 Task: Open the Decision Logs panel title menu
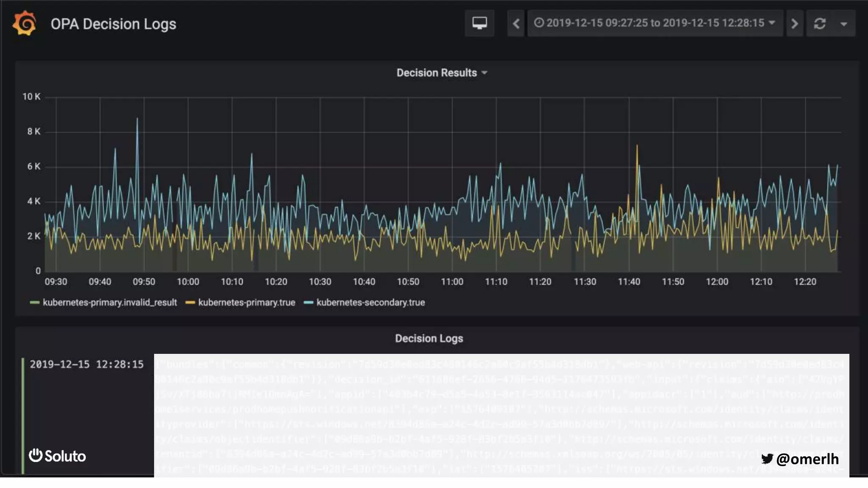pos(429,338)
